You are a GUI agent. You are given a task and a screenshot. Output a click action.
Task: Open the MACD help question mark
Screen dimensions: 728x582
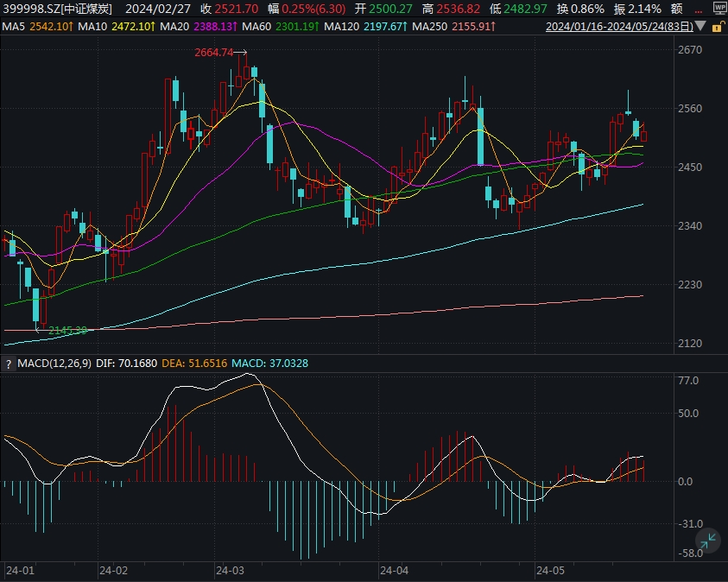9,364
